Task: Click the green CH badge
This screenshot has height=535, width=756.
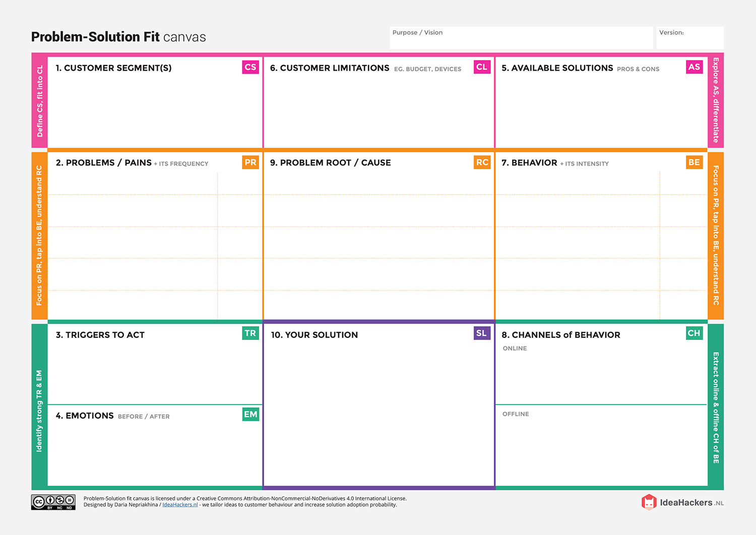Action: [695, 333]
